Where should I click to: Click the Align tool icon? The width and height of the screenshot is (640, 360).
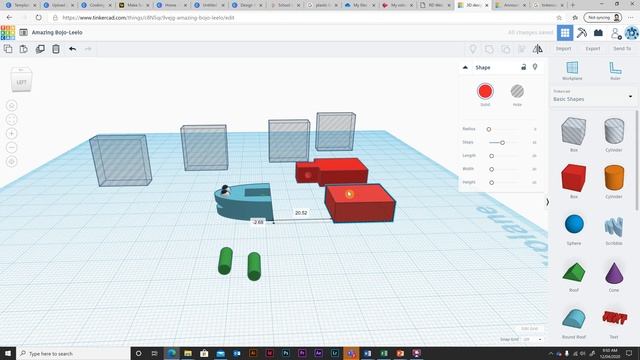click(522, 49)
